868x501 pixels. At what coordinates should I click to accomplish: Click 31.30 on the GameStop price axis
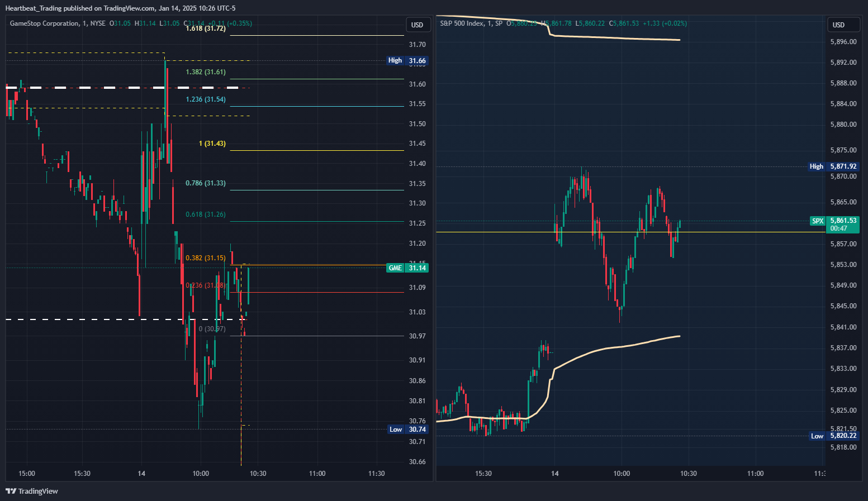point(418,203)
